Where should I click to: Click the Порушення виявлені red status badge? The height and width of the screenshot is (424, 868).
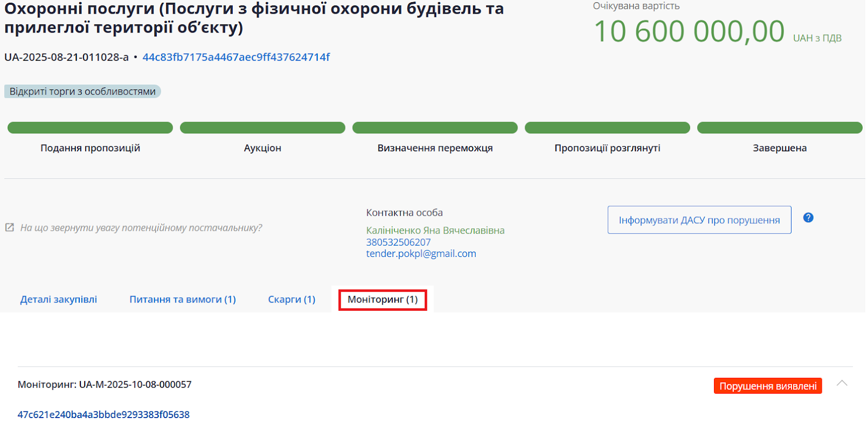tap(767, 386)
